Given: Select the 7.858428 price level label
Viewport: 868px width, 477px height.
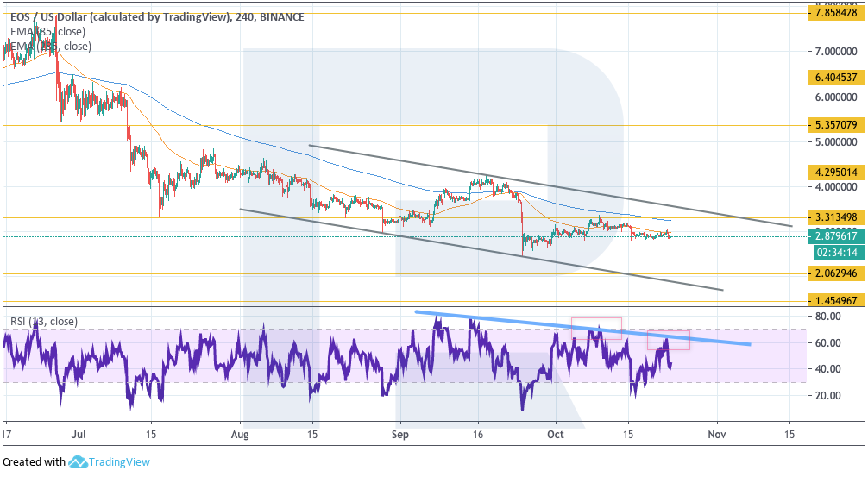Looking at the screenshot, I should tap(835, 13).
